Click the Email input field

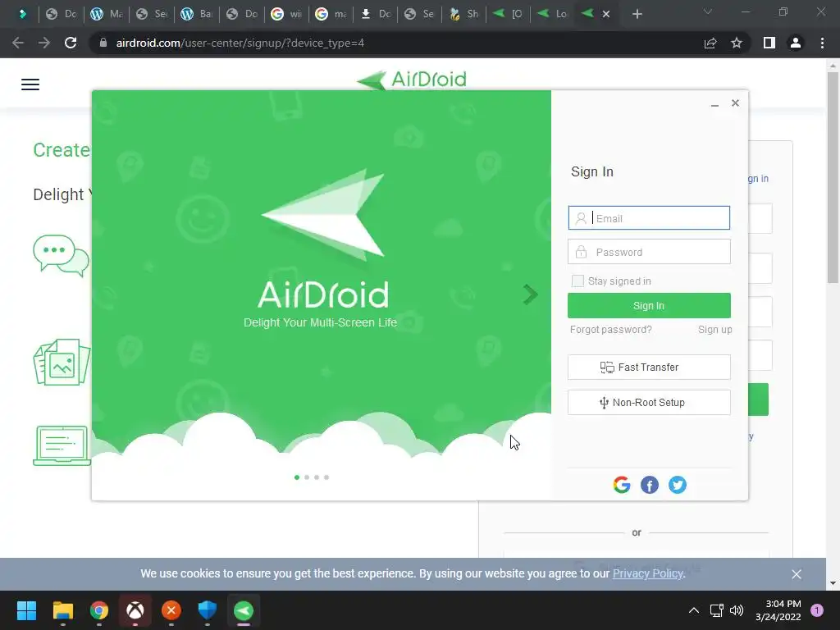(x=649, y=218)
